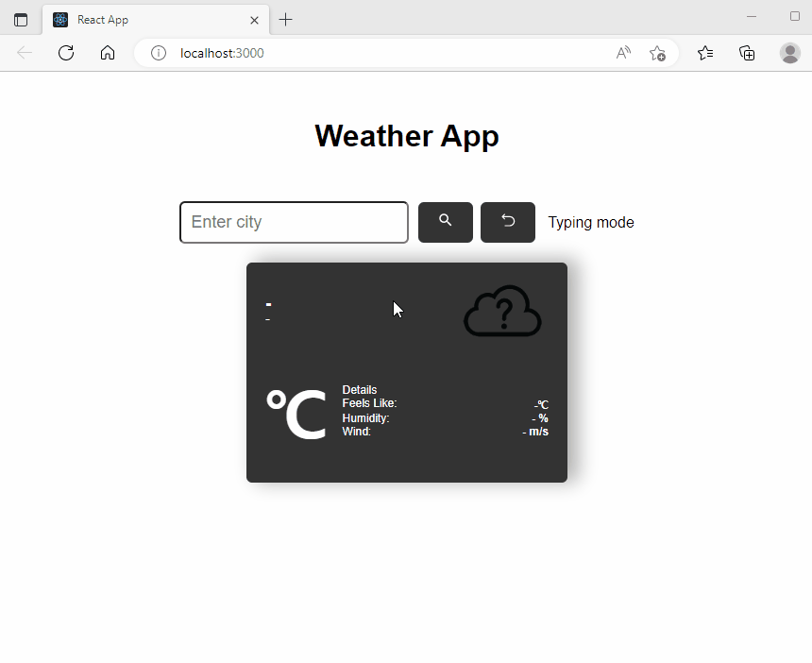The width and height of the screenshot is (812, 663).
Task: Select the React App tab
Action: (156, 20)
